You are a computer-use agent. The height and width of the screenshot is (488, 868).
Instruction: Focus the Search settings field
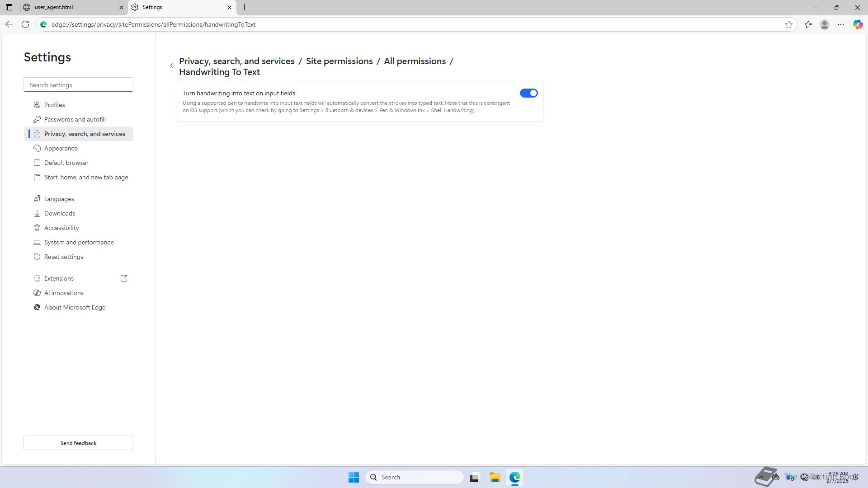click(x=78, y=85)
